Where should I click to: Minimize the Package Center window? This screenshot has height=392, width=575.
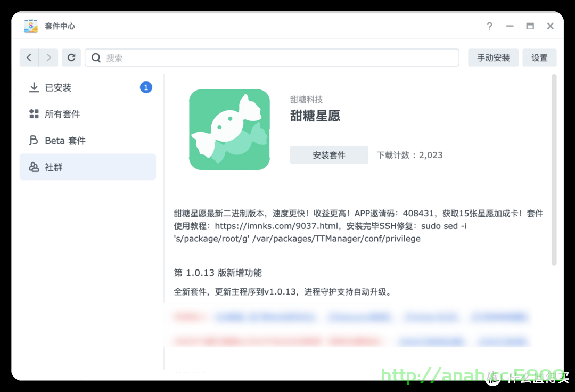click(x=510, y=26)
